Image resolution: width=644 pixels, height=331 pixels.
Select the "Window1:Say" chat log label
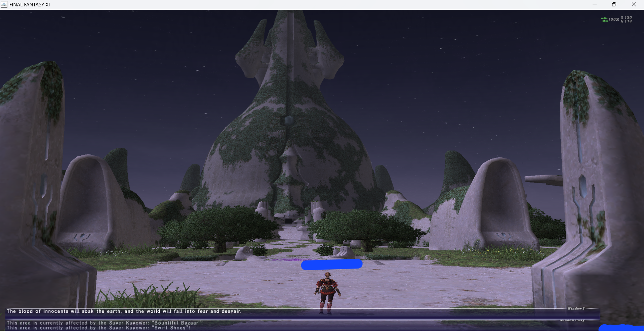click(x=572, y=320)
